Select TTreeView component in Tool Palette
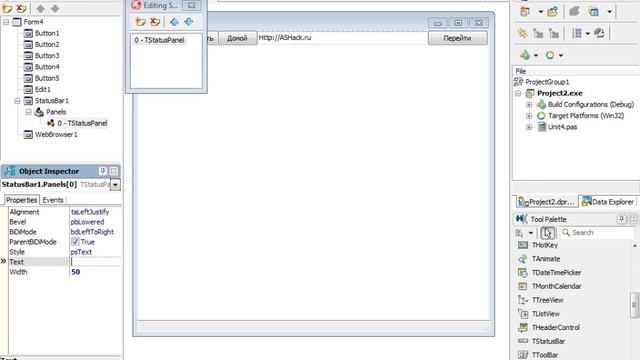640x360 pixels. pyautogui.click(x=547, y=300)
